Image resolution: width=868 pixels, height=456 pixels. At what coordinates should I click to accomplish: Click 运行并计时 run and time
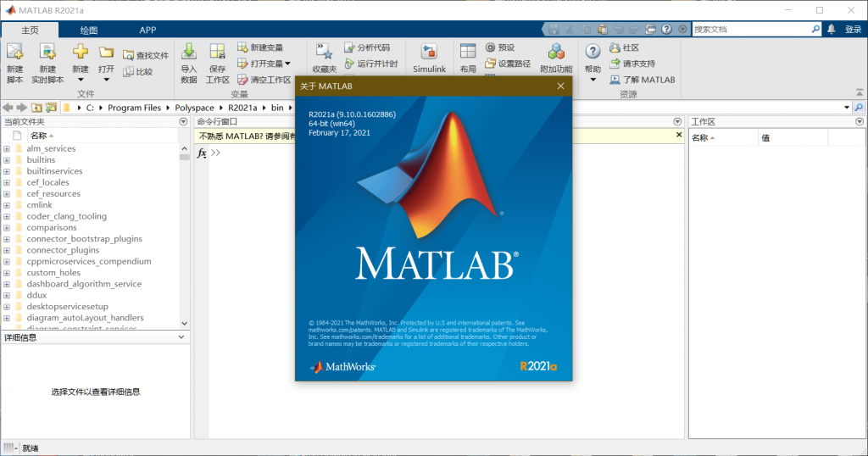(x=371, y=64)
